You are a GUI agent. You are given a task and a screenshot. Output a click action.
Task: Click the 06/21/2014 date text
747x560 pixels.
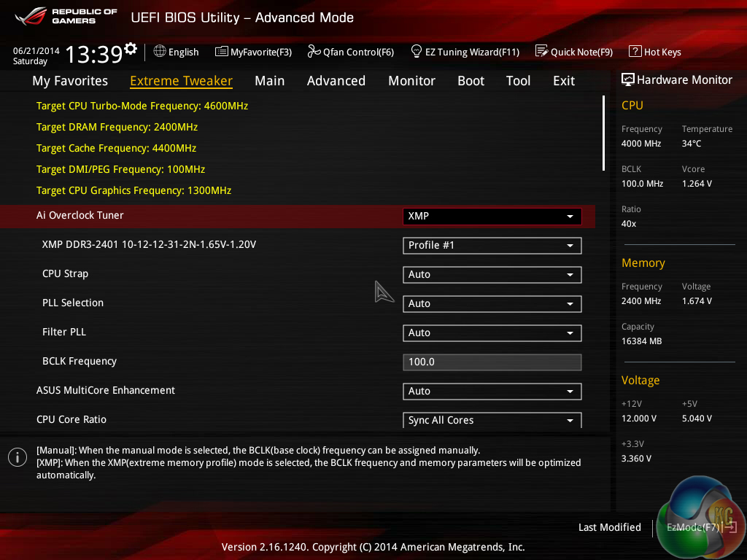36,50
